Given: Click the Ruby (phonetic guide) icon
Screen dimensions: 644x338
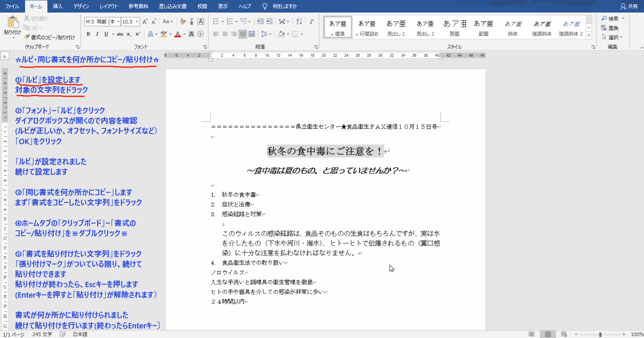Looking at the screenshot, I should pos(192,21).
